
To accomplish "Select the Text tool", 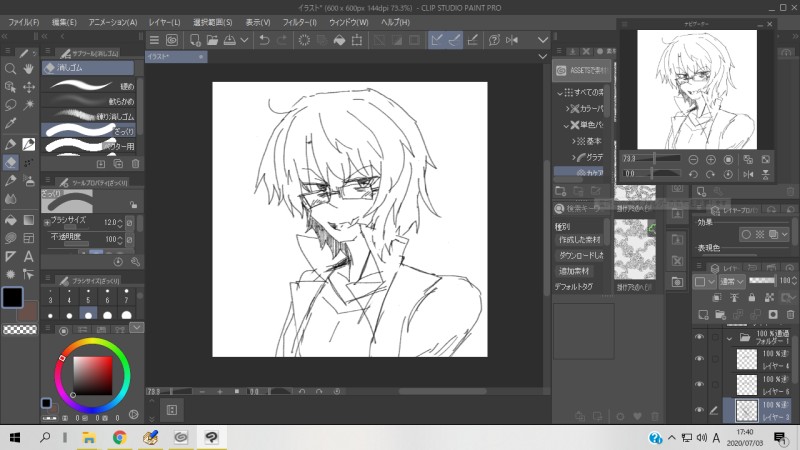I will tap(29, 256).
